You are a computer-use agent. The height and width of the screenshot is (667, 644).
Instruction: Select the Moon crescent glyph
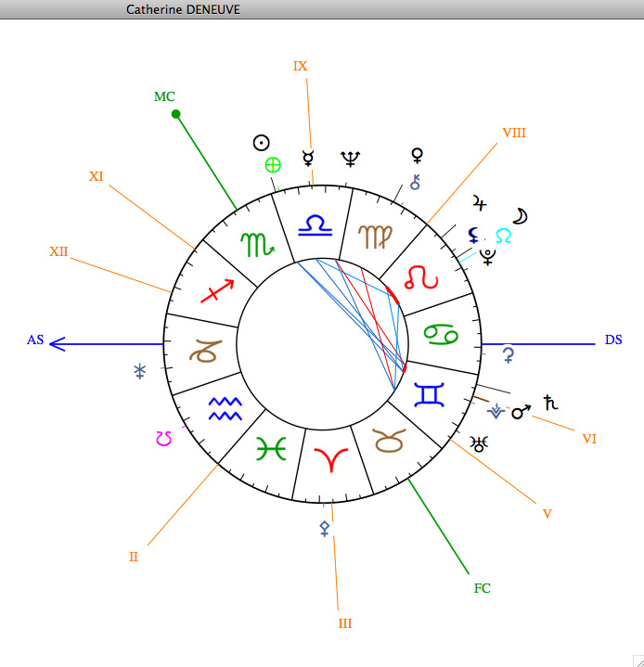[520, 216]
